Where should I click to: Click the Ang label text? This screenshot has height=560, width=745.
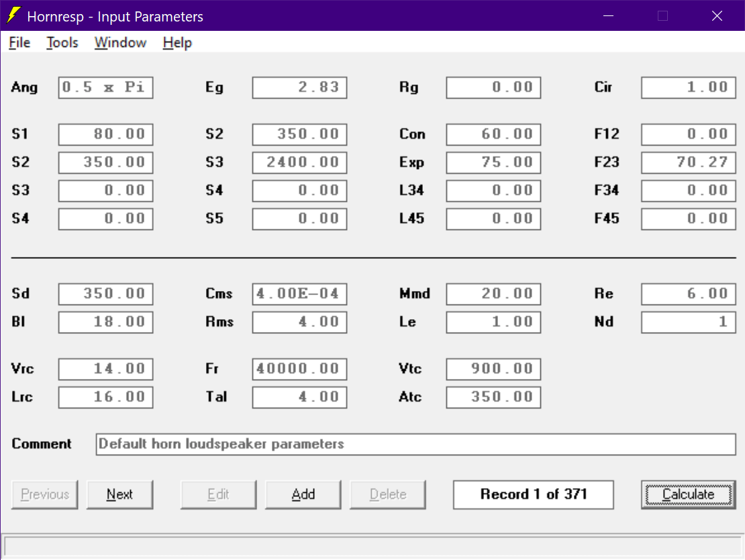pos(24,88)
